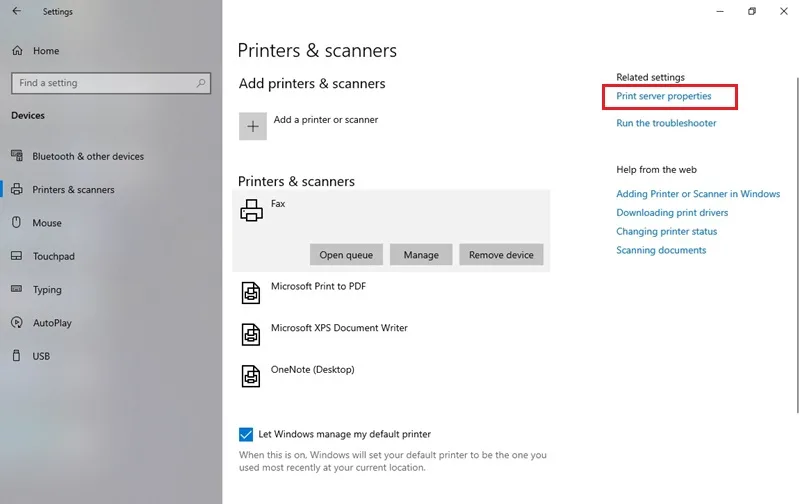Click the Manage button for Fax
This screenshot has width=800, height=504.
click(x=421, y=255)
